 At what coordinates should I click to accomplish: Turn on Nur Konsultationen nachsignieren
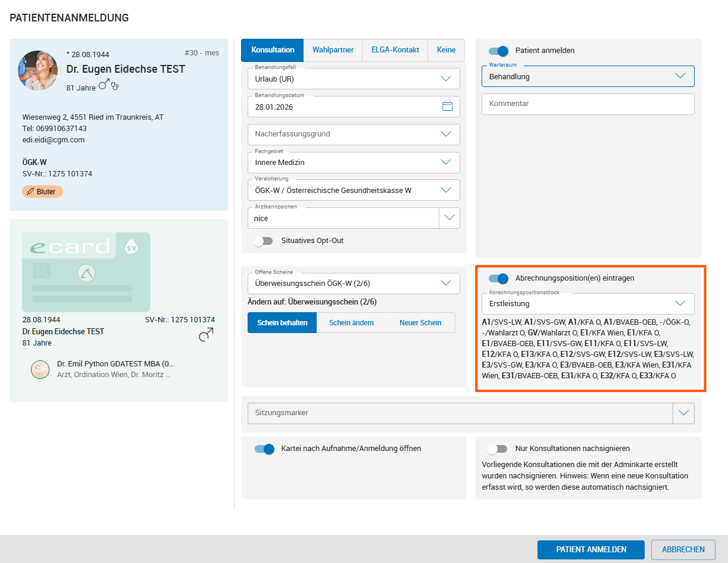pyautogui.click(x=497, y=449)
